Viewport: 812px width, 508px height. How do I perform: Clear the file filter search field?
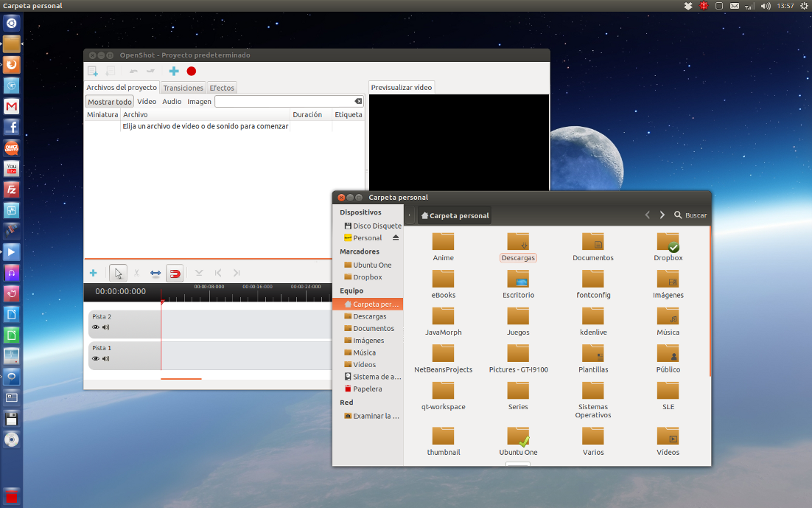[x=358, y=101]
